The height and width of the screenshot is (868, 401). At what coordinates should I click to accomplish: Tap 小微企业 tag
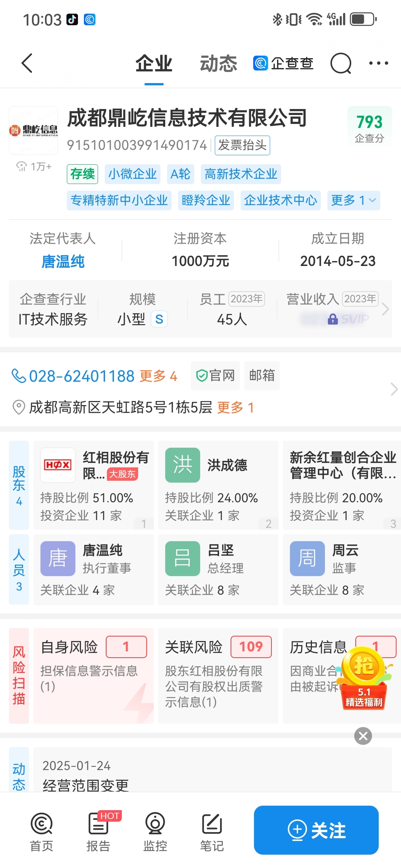[x=133, y=174]
